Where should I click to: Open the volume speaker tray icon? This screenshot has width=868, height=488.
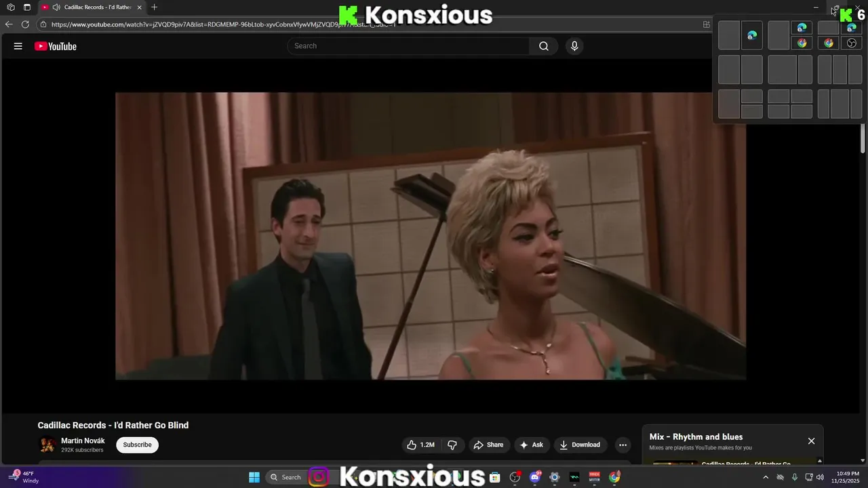[x=820, y=477]
